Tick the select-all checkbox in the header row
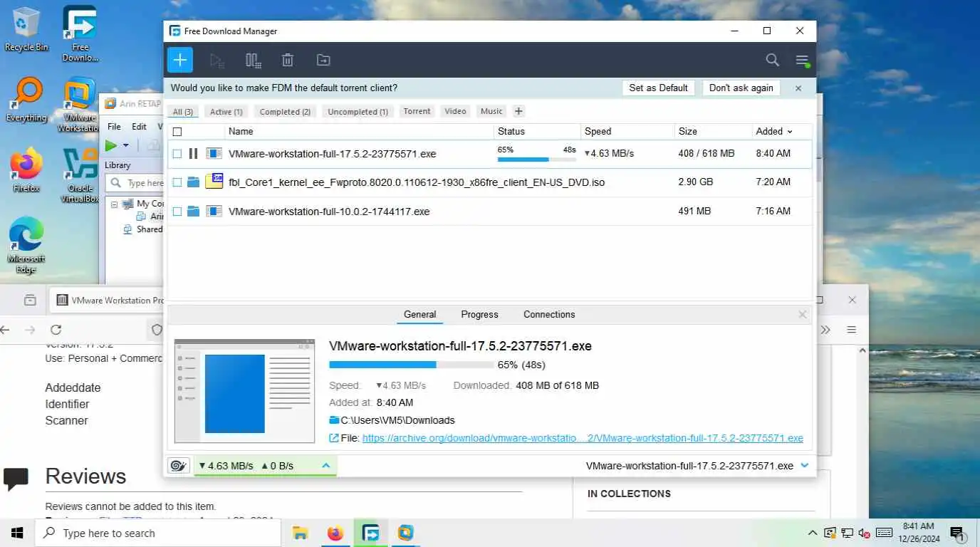 click(177, 132)
